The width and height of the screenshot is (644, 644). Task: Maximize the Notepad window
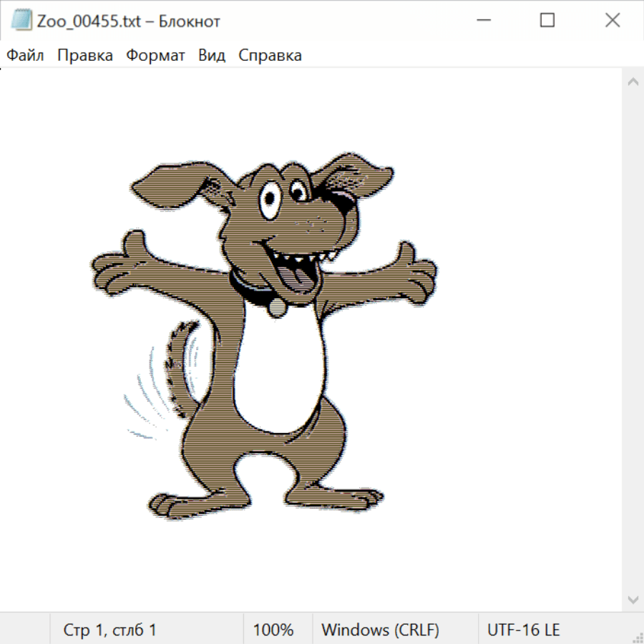pos(547,21)
